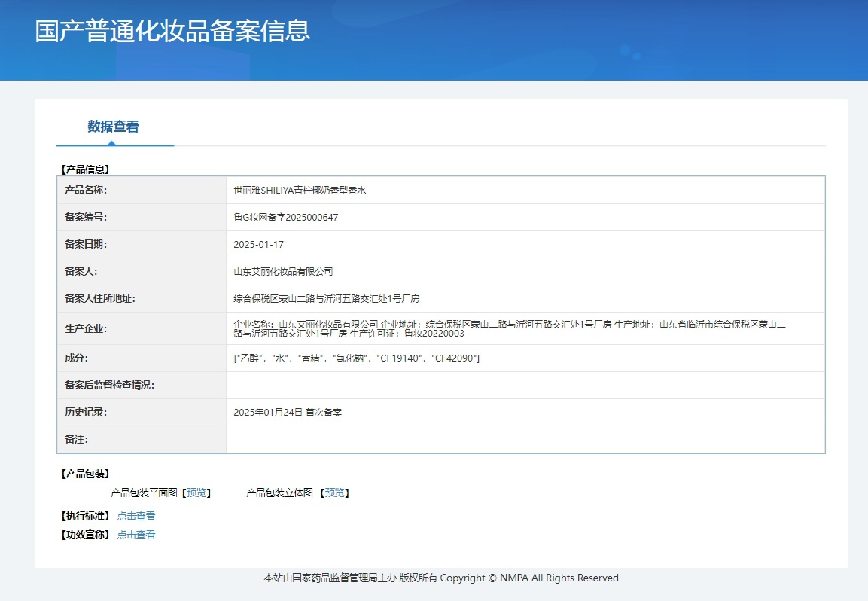Click 点击查看 next to 执行标准
The height and width of the screenshot is (601, 868).
point(136,516)
